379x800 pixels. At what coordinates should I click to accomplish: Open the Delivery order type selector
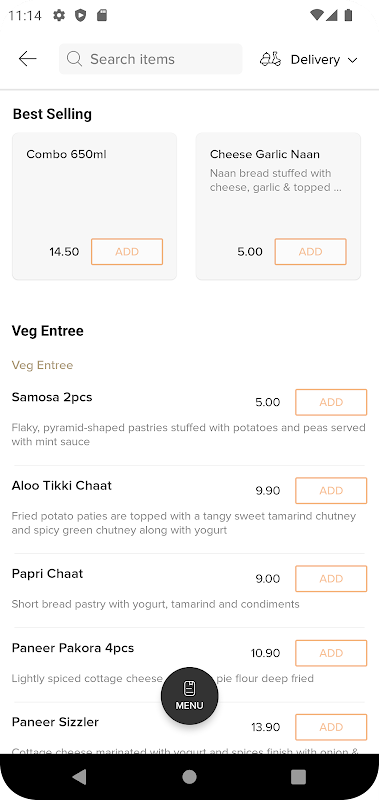309,59
